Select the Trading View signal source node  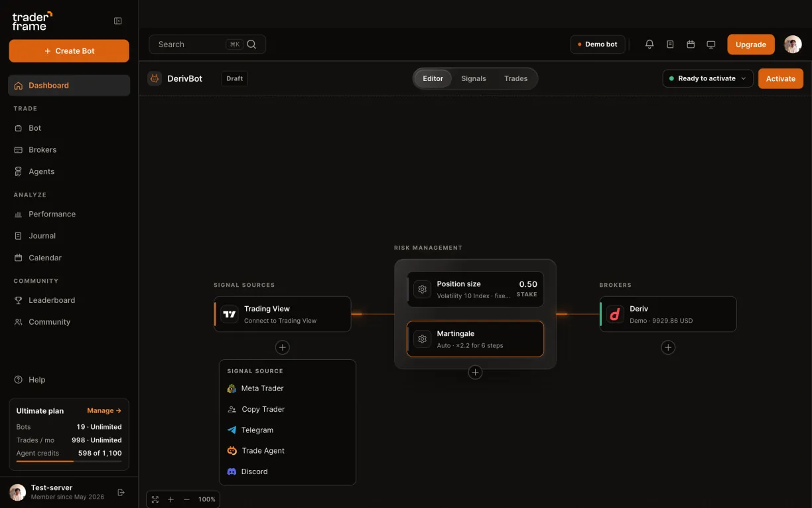point(283,314)
